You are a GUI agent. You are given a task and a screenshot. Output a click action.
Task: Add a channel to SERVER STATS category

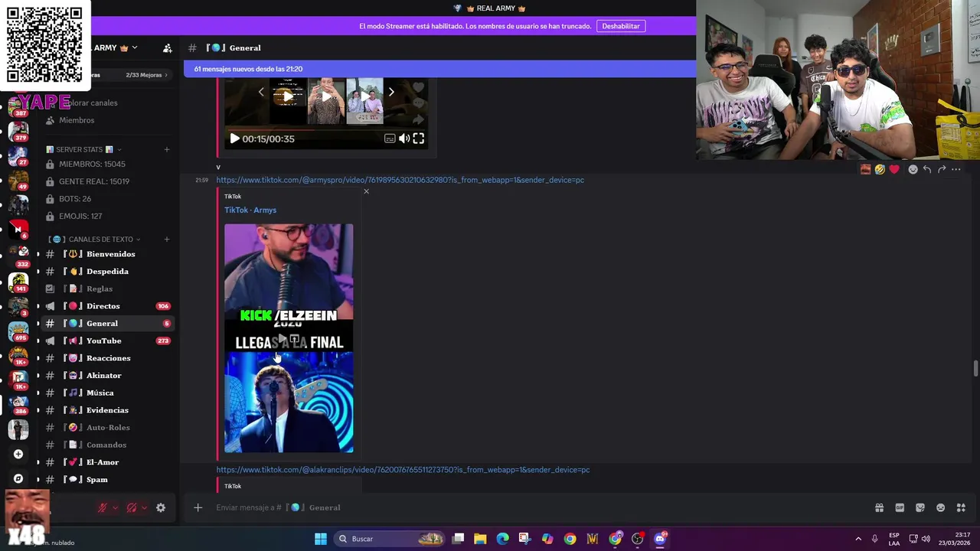tap(167, 149)
